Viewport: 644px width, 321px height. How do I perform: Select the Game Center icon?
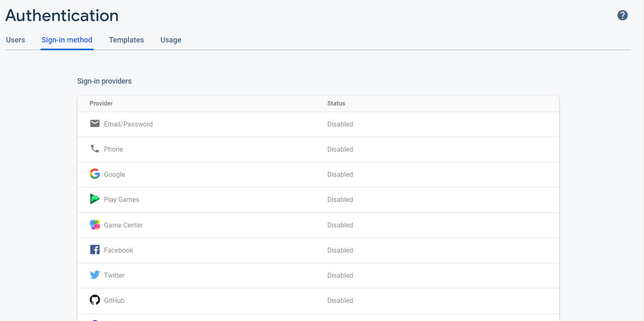[95, 225]
